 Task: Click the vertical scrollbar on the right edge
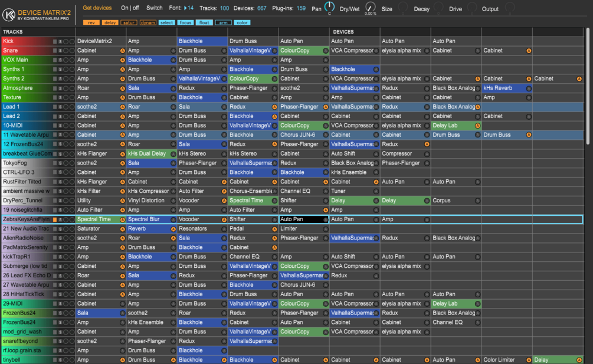[x=588, y=87]
